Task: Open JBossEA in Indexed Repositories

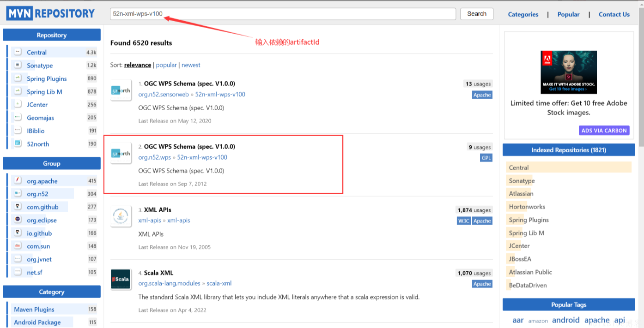Action: (x=520, y=259)
